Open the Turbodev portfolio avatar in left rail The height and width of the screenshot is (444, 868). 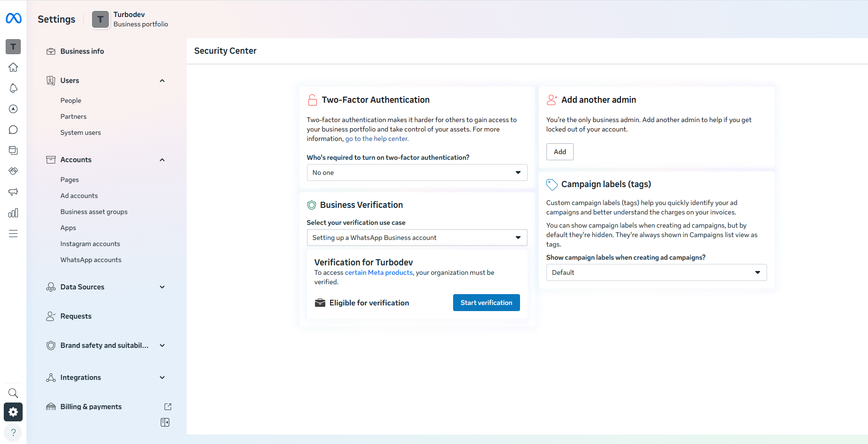13,47
